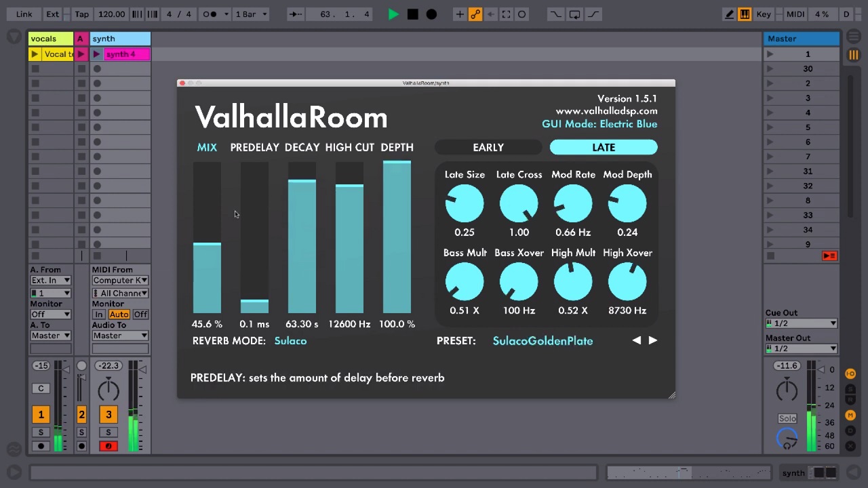
Task: Click the Tap tempo button
Action: coord(81,14)
